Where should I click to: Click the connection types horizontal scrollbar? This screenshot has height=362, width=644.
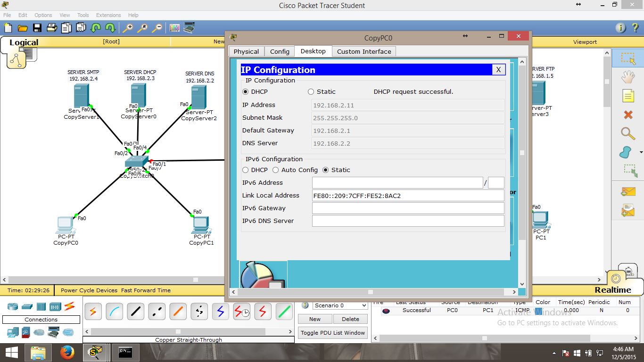tap(188, 331)
